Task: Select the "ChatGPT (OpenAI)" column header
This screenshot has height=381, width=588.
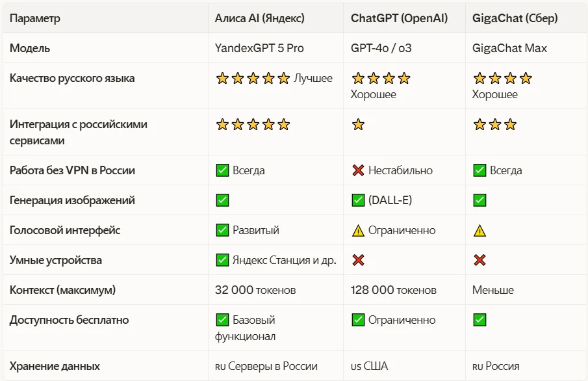Action: (x=399, y=18)
